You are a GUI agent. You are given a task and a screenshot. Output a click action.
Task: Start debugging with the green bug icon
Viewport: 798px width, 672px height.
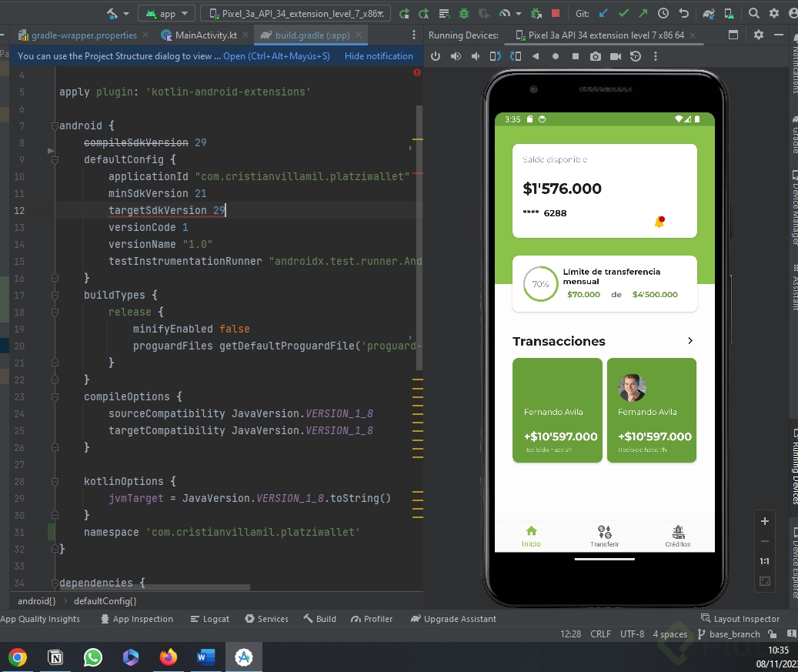[x=463, y=14]
